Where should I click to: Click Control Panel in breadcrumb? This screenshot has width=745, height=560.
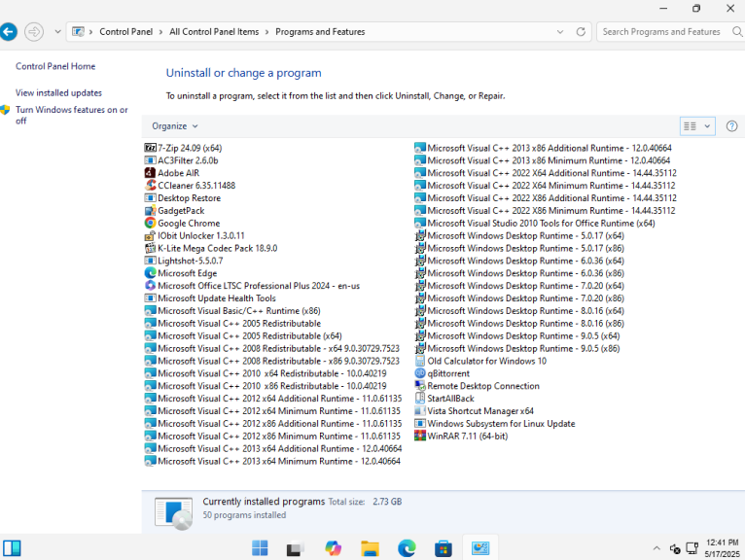coord(125,32)
